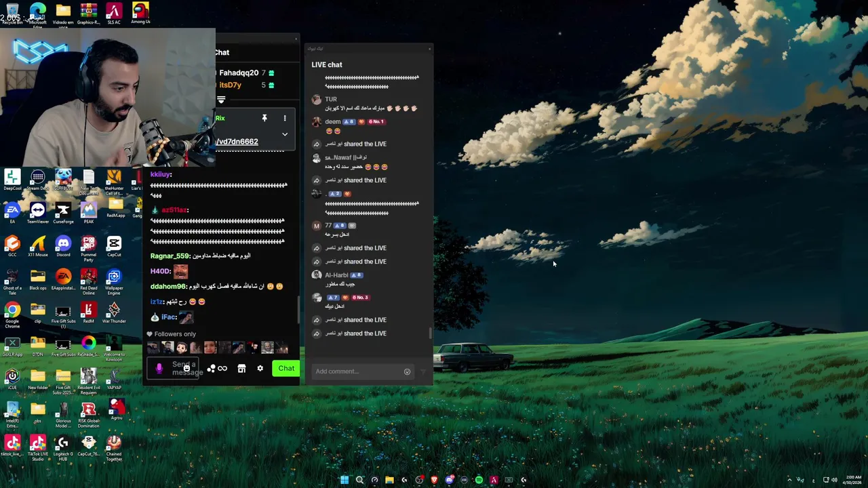Show hidden system tray icons
868x488 pixels.
coord(789,480)
